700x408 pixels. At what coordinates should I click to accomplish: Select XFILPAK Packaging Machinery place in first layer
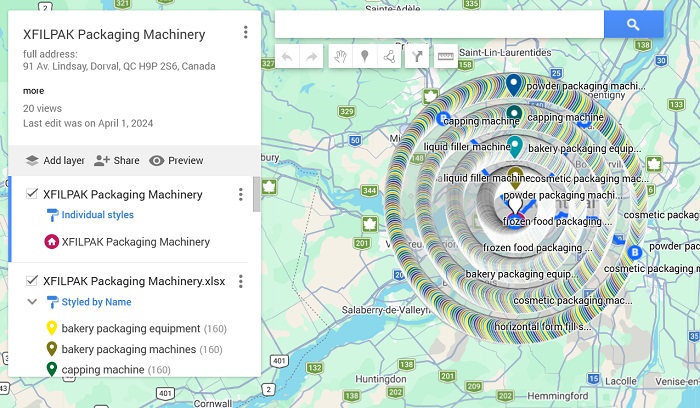[135, 242]
